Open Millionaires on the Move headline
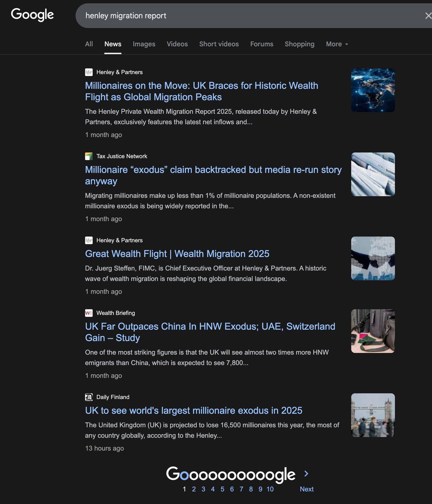Image resolution: width=432 pixels, height=504 pixels. (x=202, y=91)
